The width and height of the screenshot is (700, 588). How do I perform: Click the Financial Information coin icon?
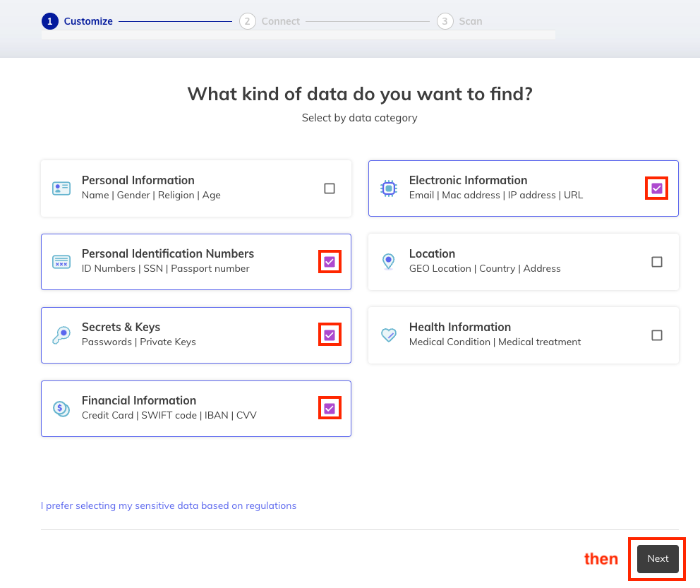tap(61, 408)
